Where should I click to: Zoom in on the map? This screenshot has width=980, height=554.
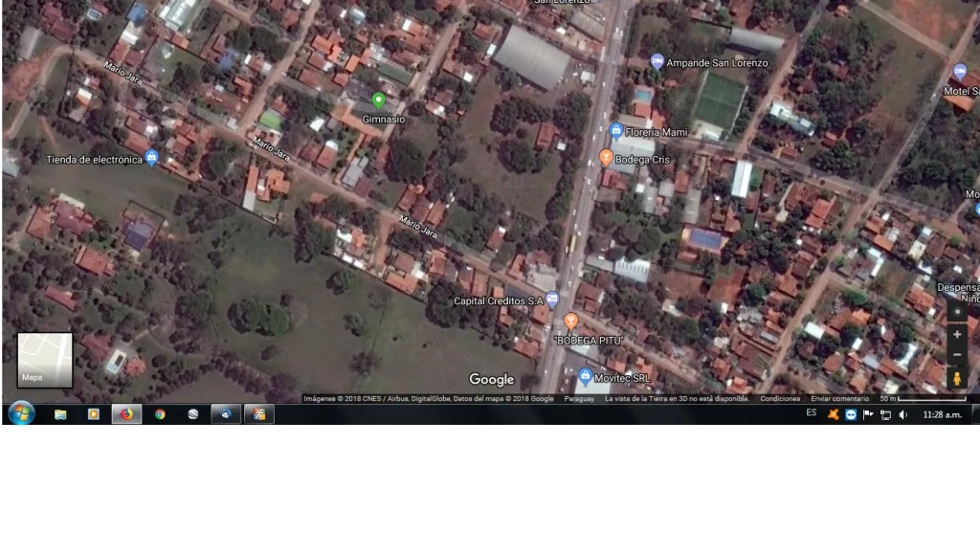[x=957, y=335]
